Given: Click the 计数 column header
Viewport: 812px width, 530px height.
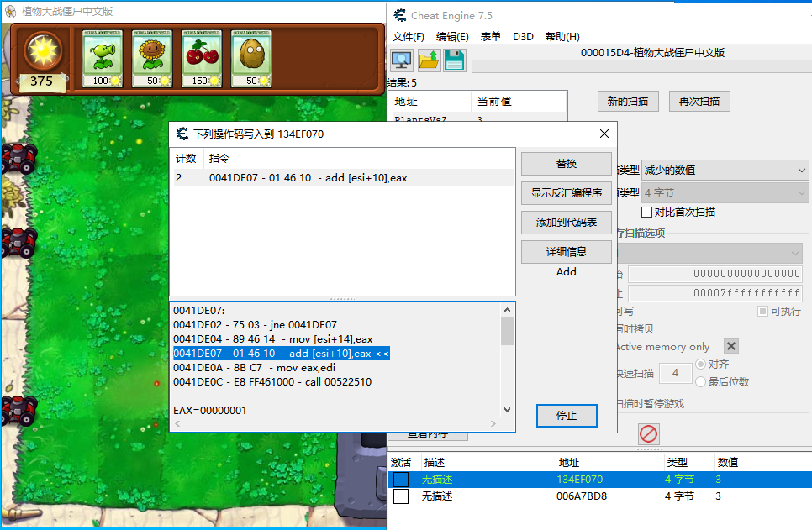Looking at the screenshot, I should (x=187, y=159).
